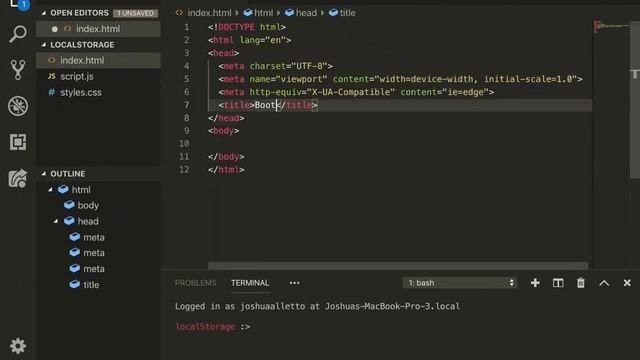Switch to the Terminal tab
The image size is (640, 360).
tap(250, 283)
